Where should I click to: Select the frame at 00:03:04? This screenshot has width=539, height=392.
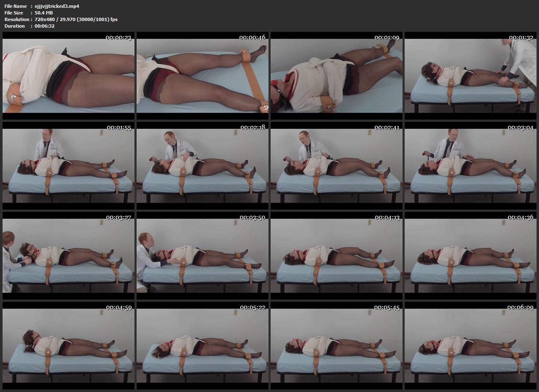coord(471,166)
